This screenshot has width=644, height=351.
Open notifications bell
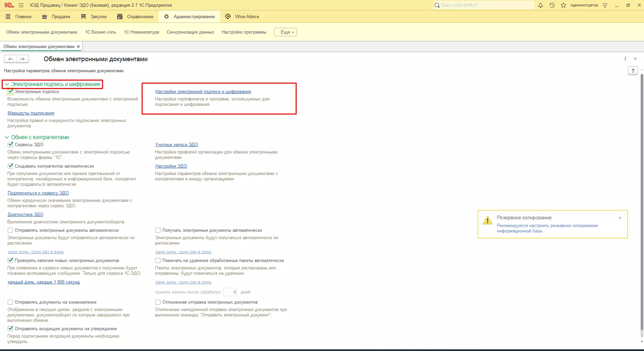click(x=541, y=5)
